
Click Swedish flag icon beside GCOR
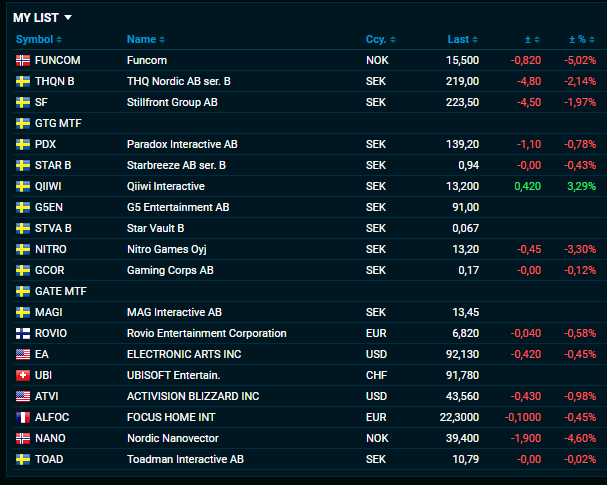tap(23, 270)
